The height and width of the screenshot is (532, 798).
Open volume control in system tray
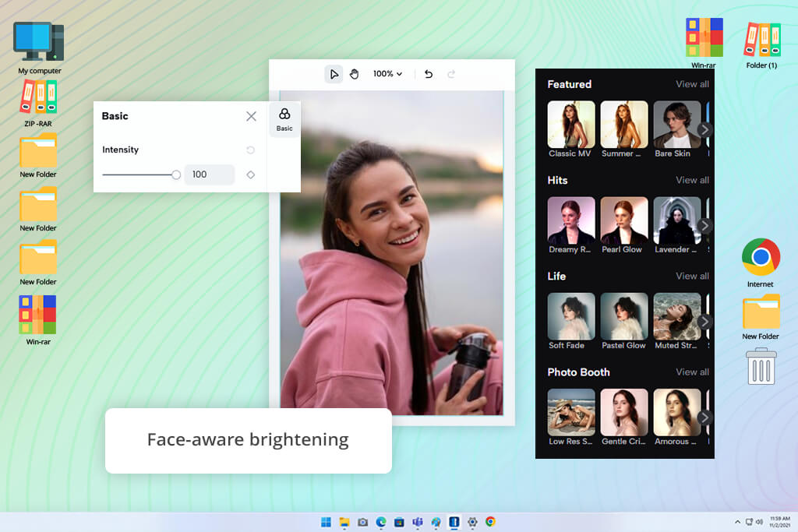coord(759,522)
